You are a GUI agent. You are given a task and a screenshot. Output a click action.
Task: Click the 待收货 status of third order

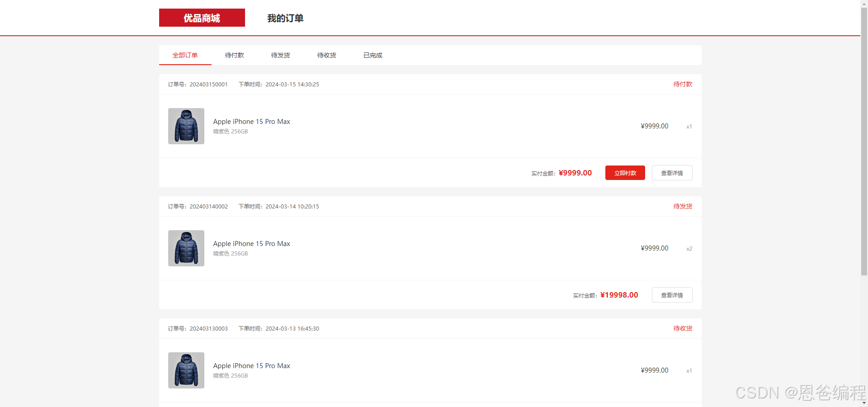point(683,328)
